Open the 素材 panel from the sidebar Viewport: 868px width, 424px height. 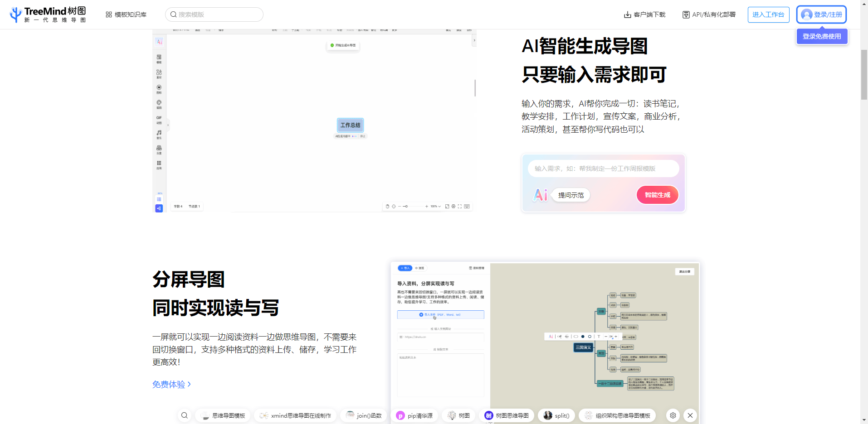(x=159, y=73)
